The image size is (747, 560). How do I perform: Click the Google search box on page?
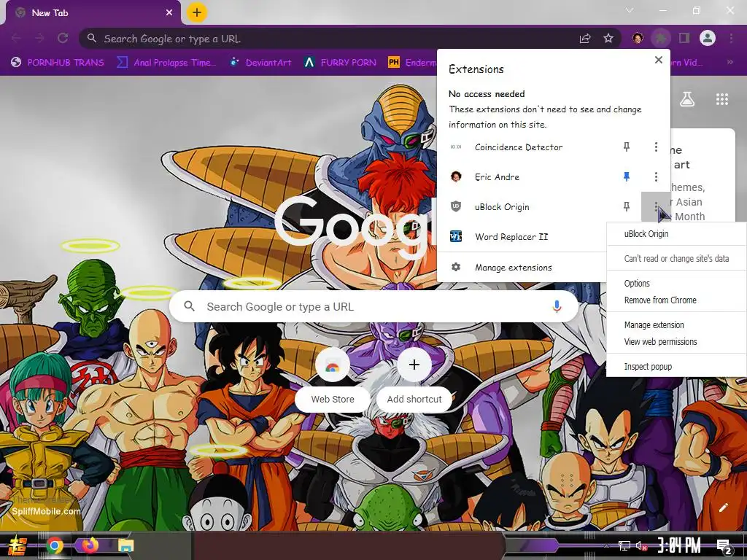(x=374, y=307)
